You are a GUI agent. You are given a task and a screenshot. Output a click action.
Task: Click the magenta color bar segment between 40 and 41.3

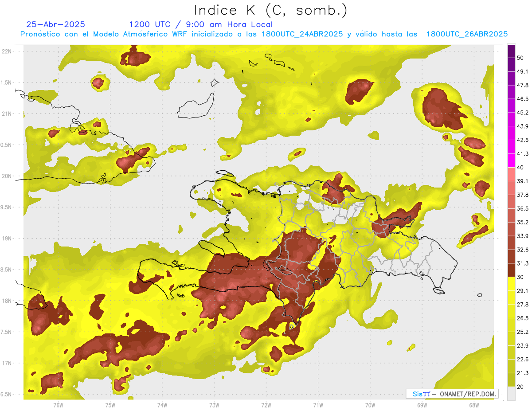[x=511, y=160]
